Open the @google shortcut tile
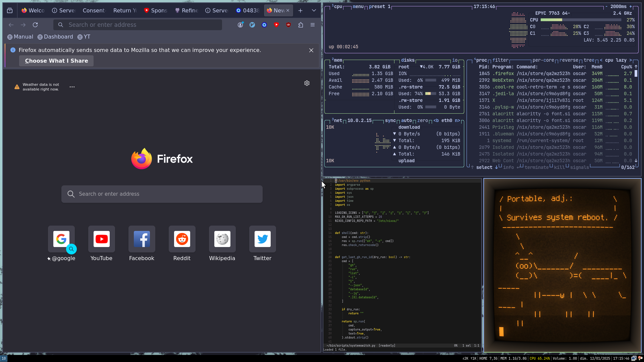This screenshot has width=644, height=362. click(61, 244)
